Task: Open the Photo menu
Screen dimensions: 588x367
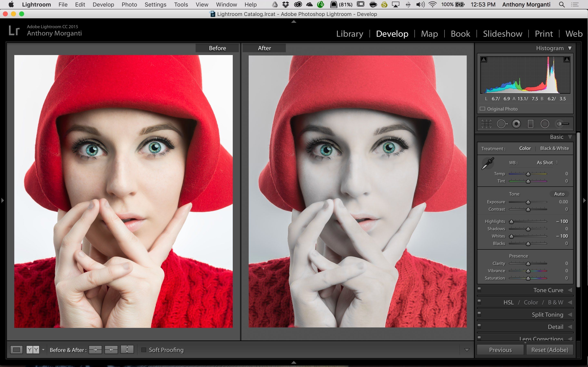Action: coord(129,4)
